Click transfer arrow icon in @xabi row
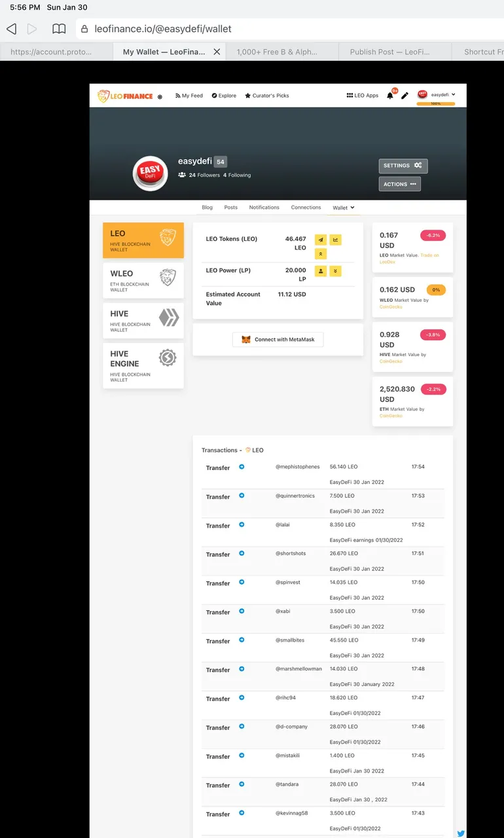The image size is (504, 838). click(242, 611)
